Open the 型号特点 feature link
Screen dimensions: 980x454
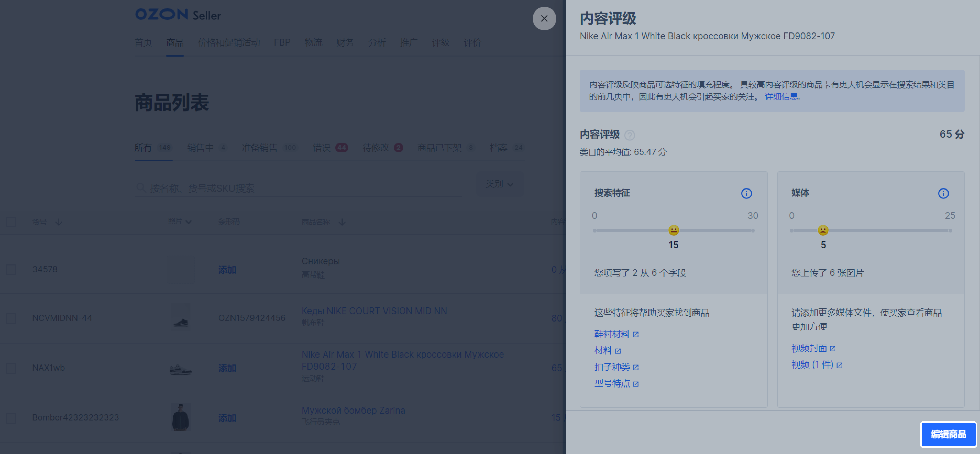616,384
